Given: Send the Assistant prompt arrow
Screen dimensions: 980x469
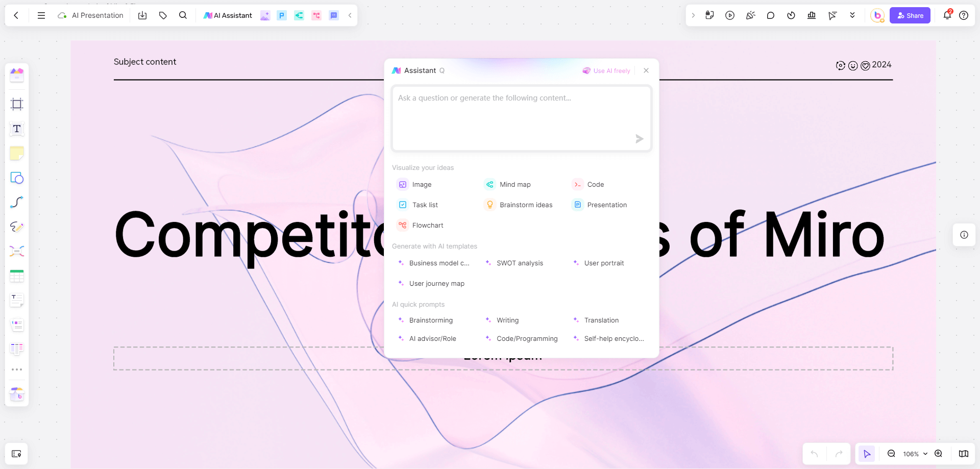Looking at the screenshot, I should 639,139.
